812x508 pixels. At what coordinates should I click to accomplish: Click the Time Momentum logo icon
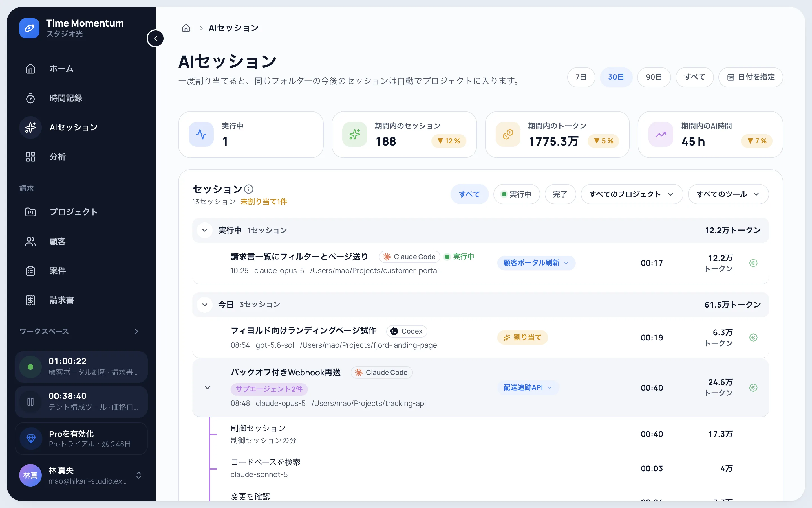(29, 28)
